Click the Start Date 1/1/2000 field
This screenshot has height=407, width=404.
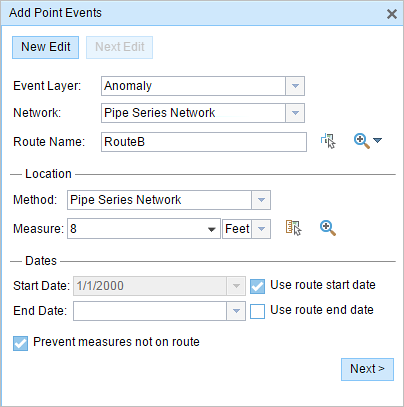(150, 286)
